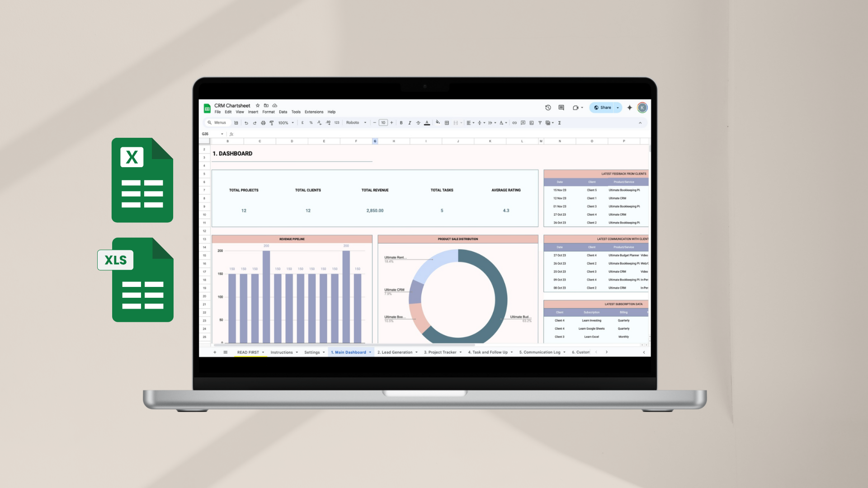Image resolution: width=868 pixels, height=488 pixels.
Task: Toggle italic formatting
Action: pos(410,123)
